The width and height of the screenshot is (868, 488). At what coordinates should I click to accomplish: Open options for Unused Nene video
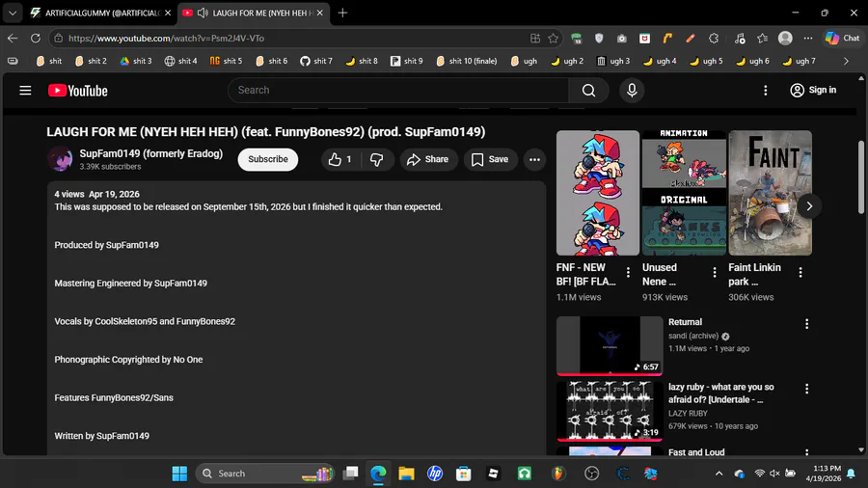click(x=715, y=272)
